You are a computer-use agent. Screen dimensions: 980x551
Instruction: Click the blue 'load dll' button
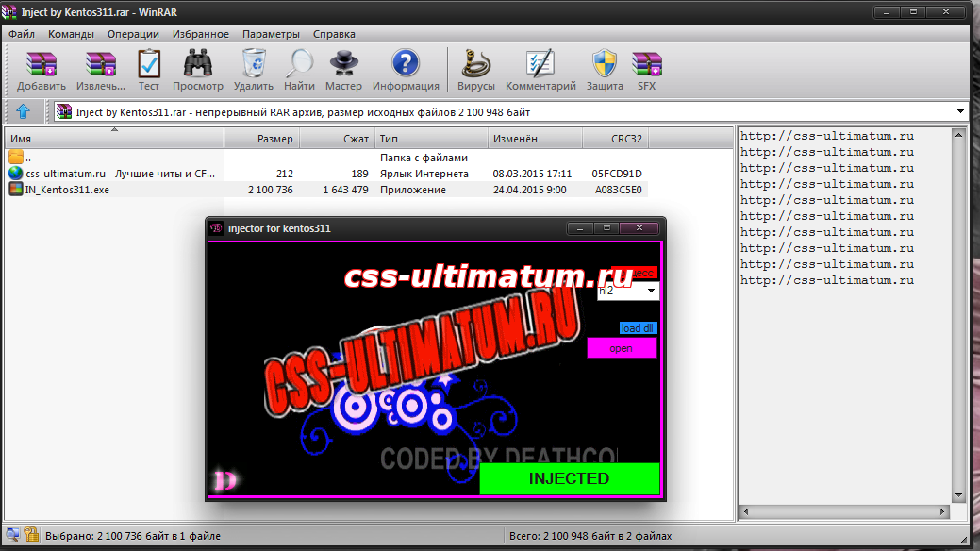pos(638,327)
